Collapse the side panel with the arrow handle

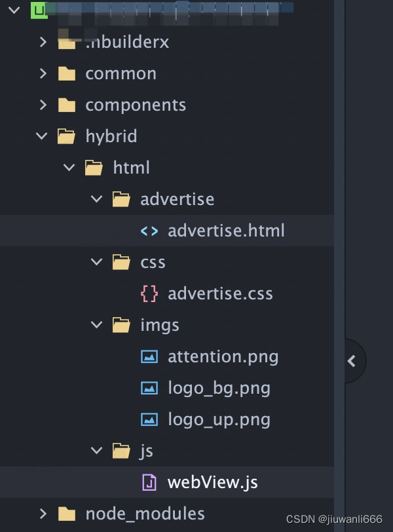(x=352, y=361)
